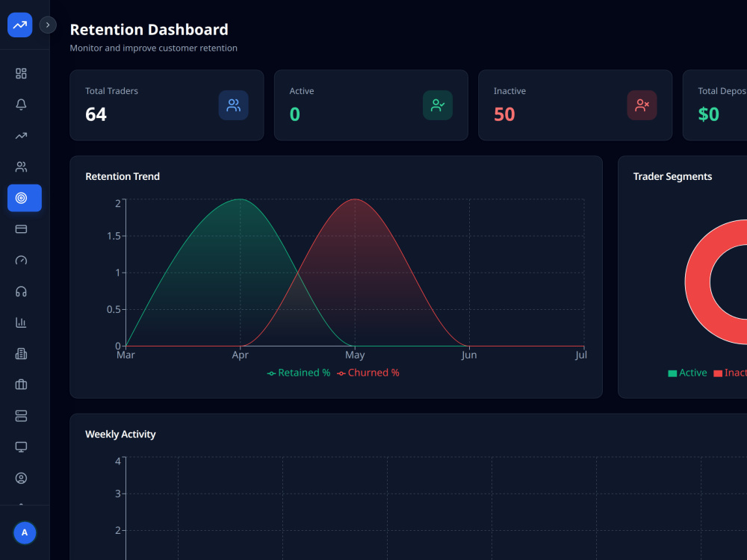747x560 pixels.
Task: Open the server icon in sidebar
Action: (x=21, y=416)
